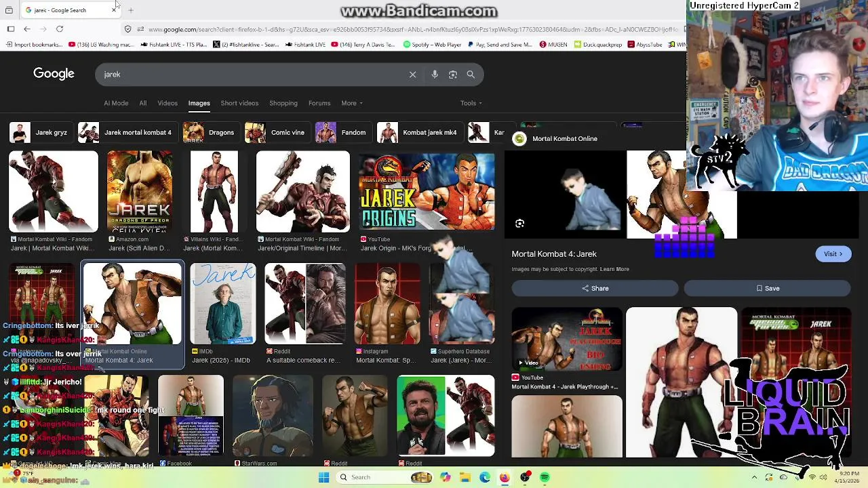Open Windows Start menu
The width and height of the screenshot is (868, 488).
click(x=323, y=477)
